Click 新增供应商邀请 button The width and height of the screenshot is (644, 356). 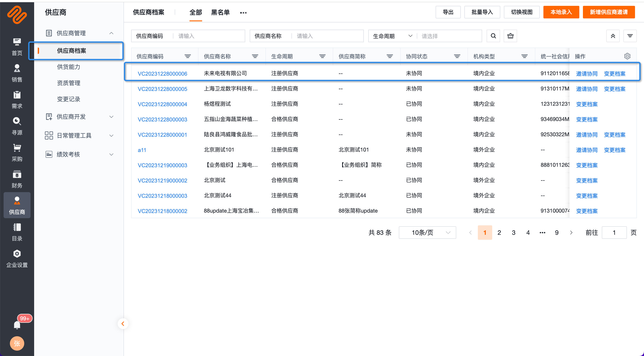point(609,12)
